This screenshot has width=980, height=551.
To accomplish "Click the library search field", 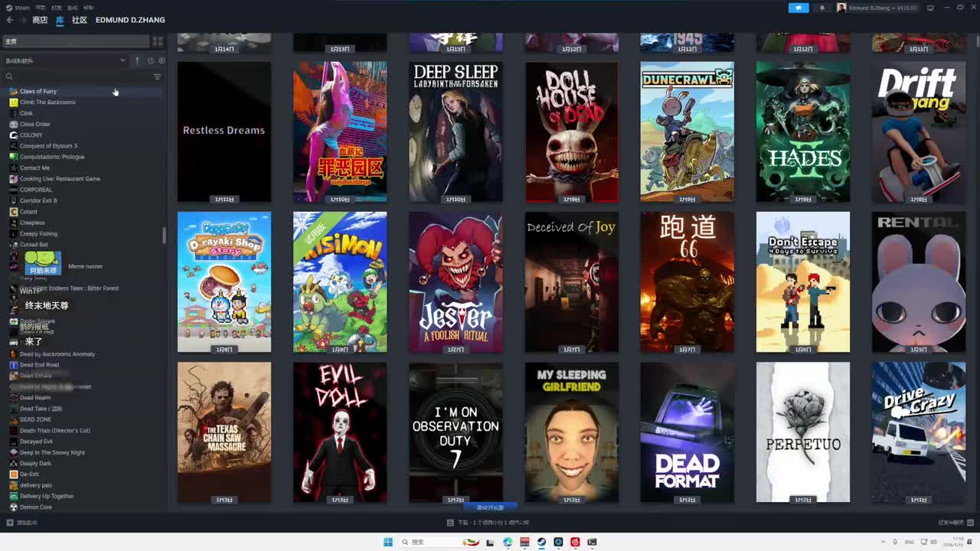I will tap(77, 77).
